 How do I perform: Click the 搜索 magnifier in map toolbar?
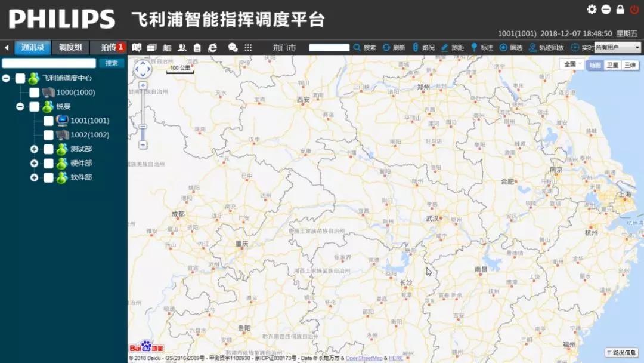365,48
